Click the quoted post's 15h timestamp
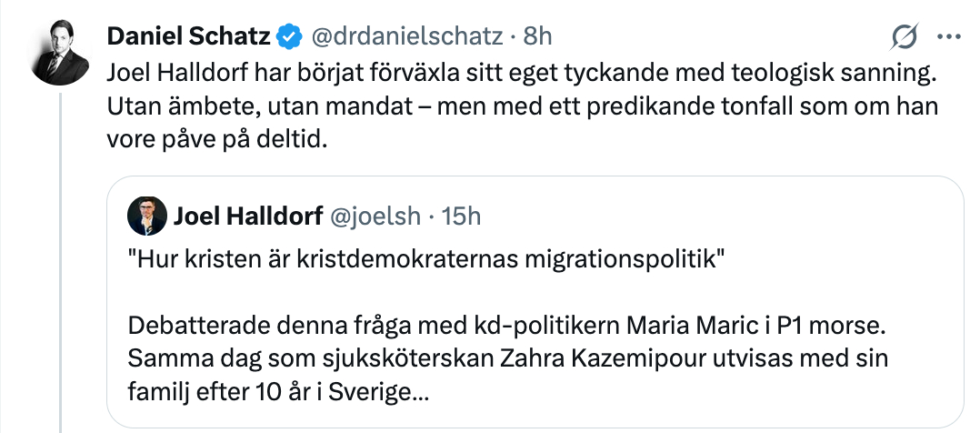Screen dimensions: 980x433 coord(461,216)
